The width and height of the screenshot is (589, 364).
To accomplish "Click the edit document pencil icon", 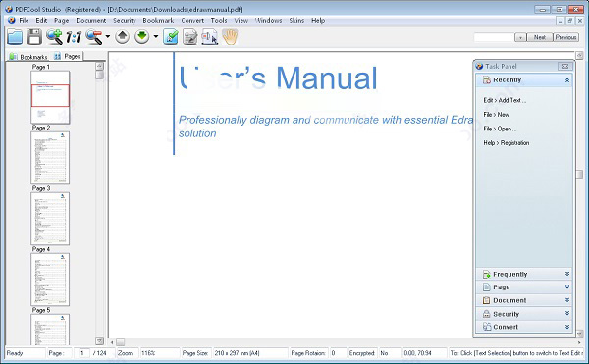I will pos(190,37).
